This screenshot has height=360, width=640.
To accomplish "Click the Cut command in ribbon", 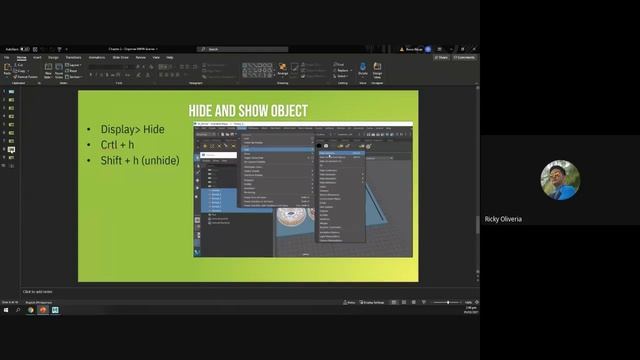I will tap(19, 65).
